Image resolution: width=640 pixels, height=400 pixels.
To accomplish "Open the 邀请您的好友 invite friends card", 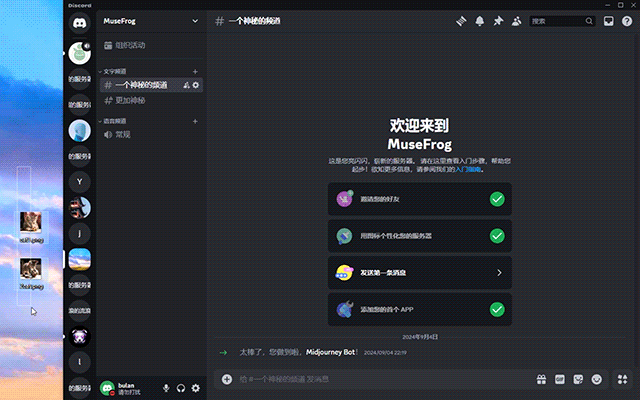I will click(x=420, y=199).
